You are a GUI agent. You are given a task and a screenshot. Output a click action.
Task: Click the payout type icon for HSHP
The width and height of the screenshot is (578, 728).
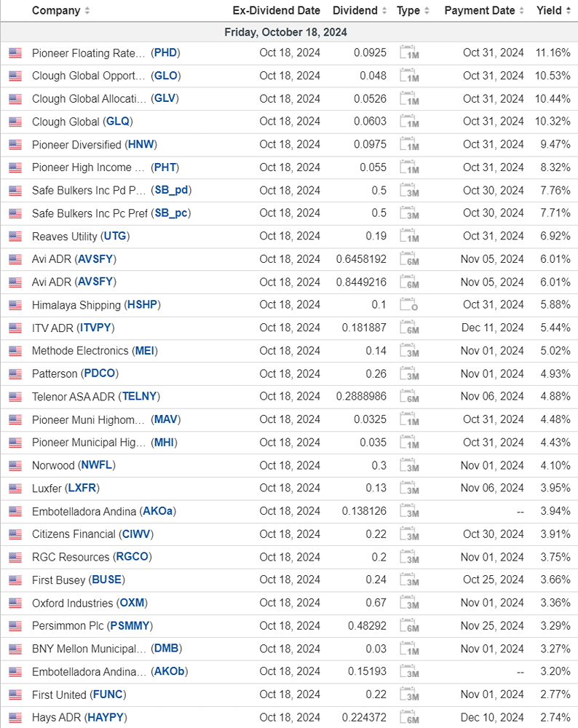tap(409, 305)
